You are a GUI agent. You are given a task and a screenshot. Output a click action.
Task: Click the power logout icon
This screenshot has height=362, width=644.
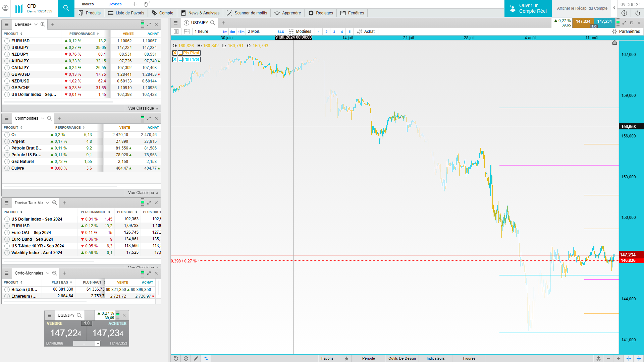(x=637, y=13)
